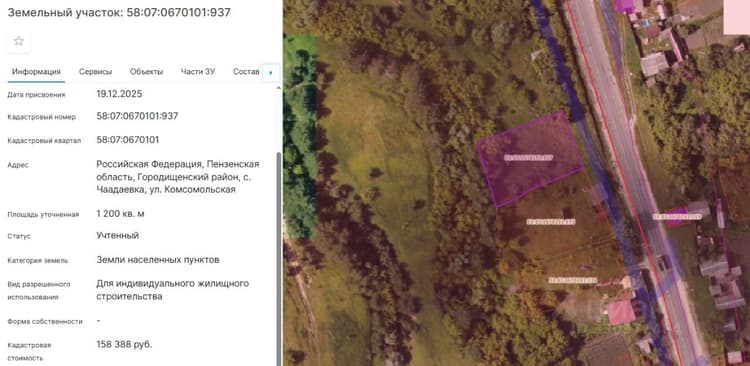Click the third parcel label near the red roof
The height and width of the screenshot is (366, 750).
(573, 280)
